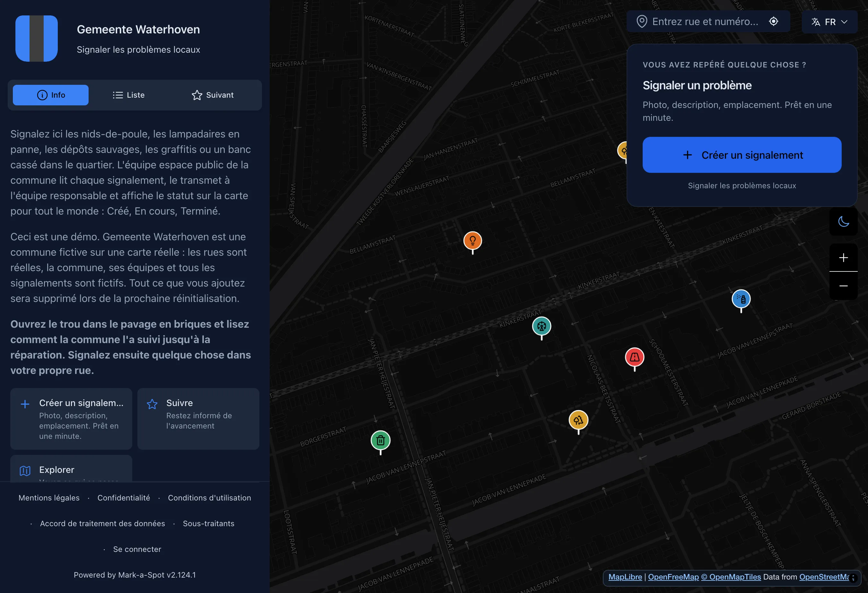Click the blue Créer un signalement button
This screenshot has height=593, width=868.
pyautogui.click(x=742, y=155)
